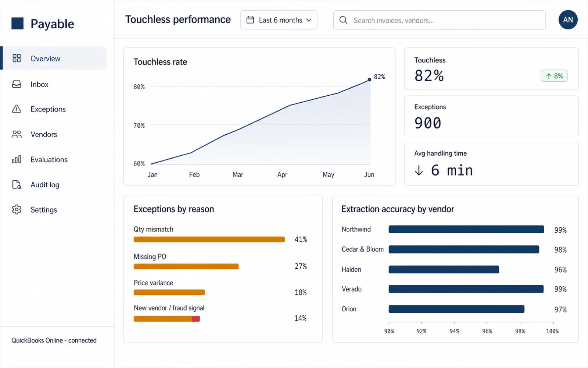Viewport: 588px width, 368px height.
Task: Click the Missing PO progress bar
Action: click(186, 266)
